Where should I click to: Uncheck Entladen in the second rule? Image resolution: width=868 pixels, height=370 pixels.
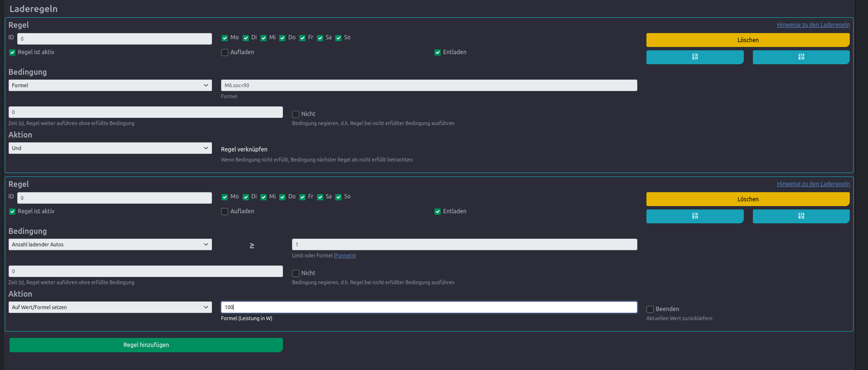(x=437, y=212)
